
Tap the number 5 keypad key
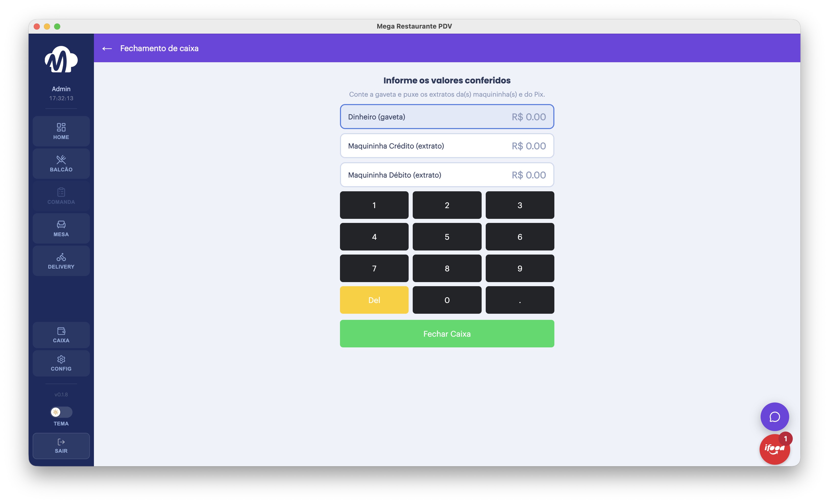click(x=447, y=237)
